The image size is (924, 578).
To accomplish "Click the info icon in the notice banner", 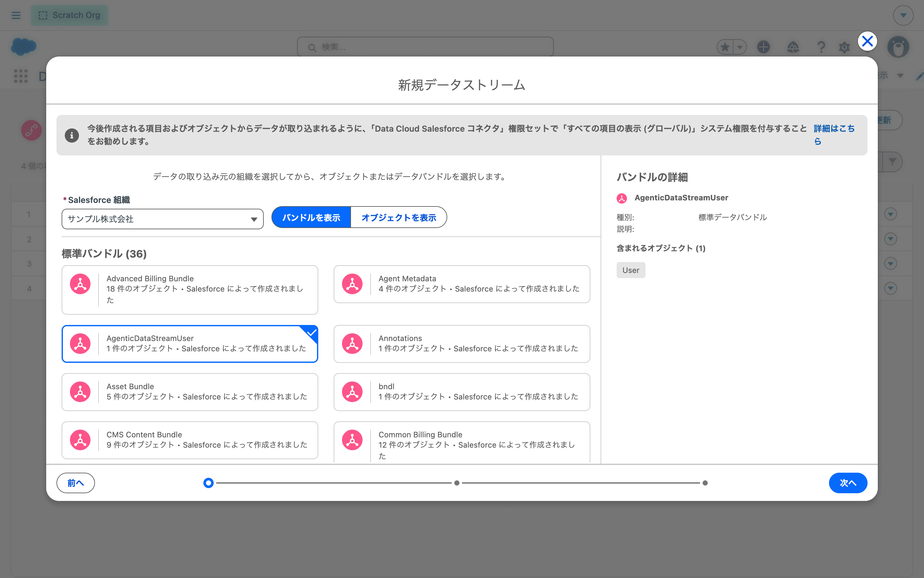I will (72, 135).
